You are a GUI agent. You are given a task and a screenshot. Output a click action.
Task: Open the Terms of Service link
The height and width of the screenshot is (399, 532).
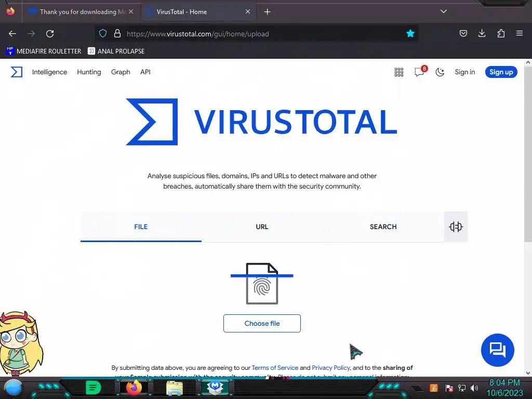tap(275, 368)
